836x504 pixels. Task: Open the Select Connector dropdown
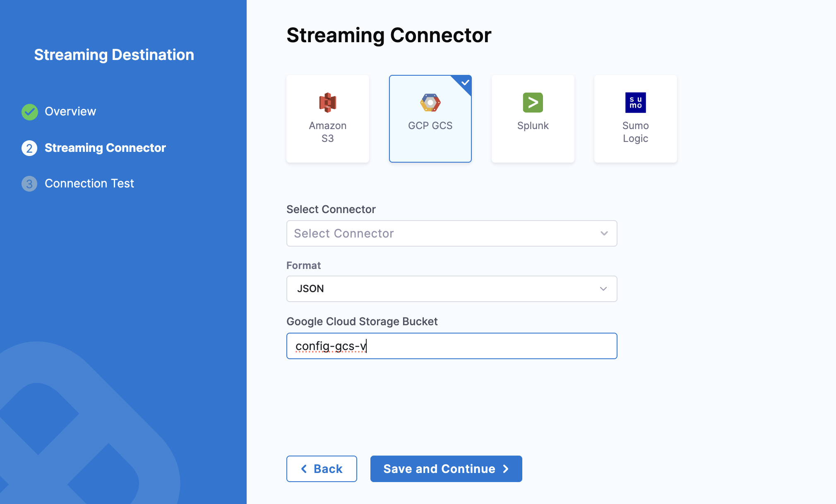pyautogui.click(x=451, y=233)
